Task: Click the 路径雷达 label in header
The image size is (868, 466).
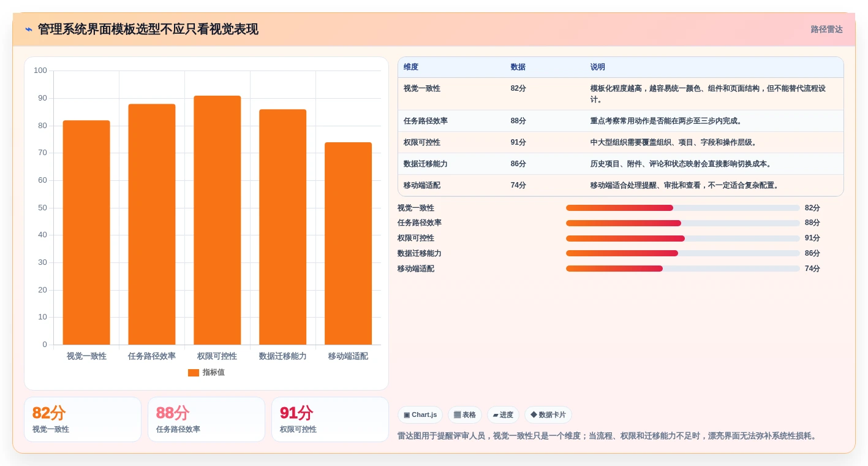Action: coord(826,29)
